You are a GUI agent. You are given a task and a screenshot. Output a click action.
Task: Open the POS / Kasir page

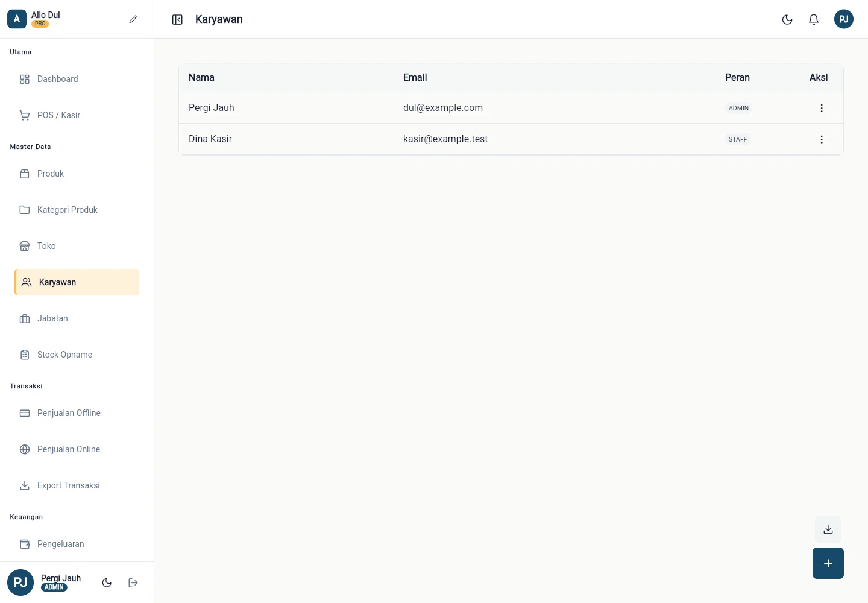click(x=77, y=115)
